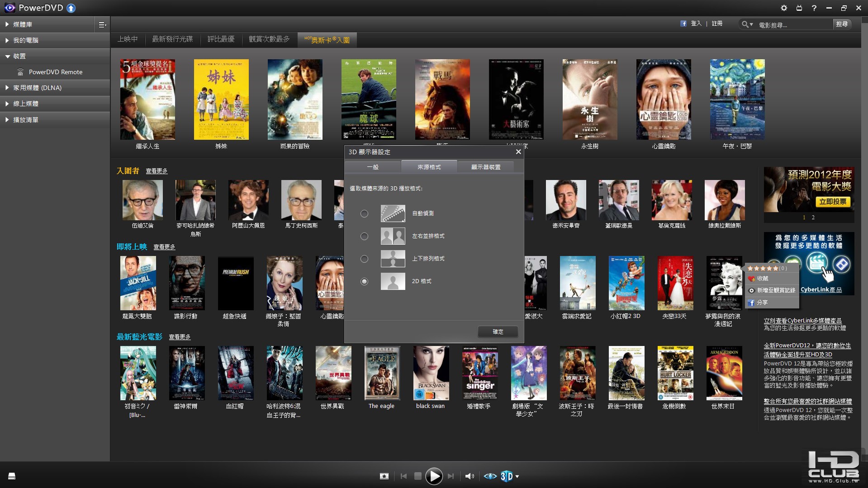Skip to next track

coord(451,476)
